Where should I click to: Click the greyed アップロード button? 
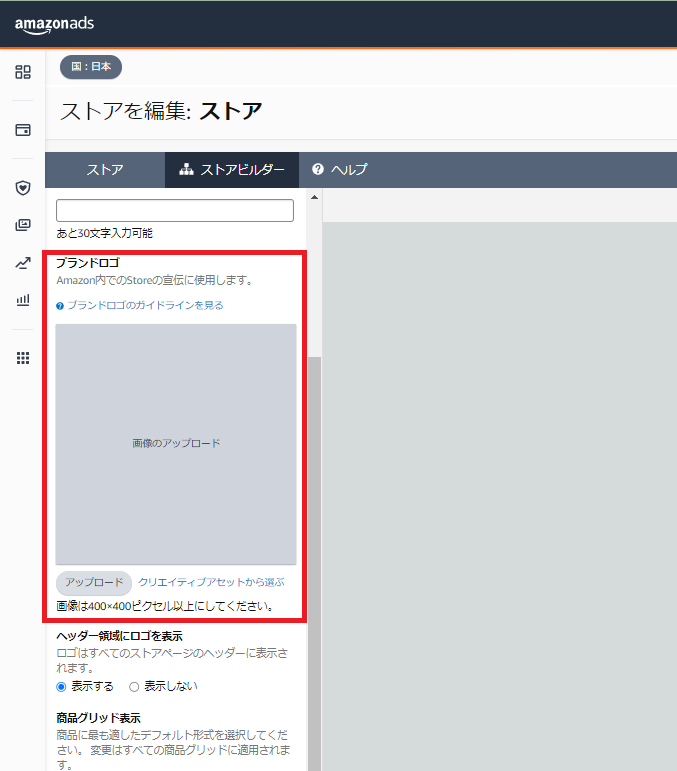tap(94, 582)
